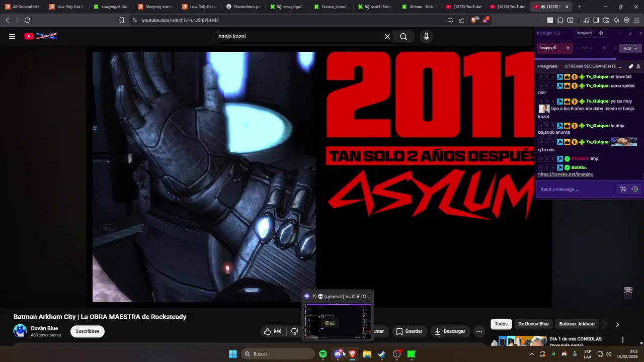Open Kick emote picker
This screenshot has width=644, height=362.
click(x=634, y=189)
